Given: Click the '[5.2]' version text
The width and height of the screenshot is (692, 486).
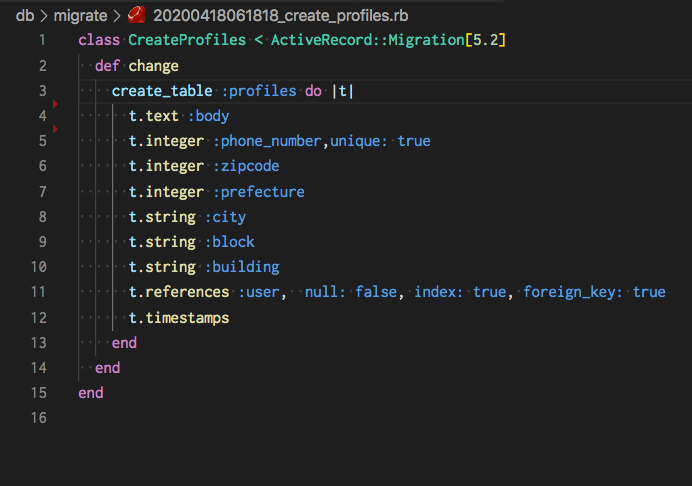Looking at the screenshot, I should [x=485, y=40].
